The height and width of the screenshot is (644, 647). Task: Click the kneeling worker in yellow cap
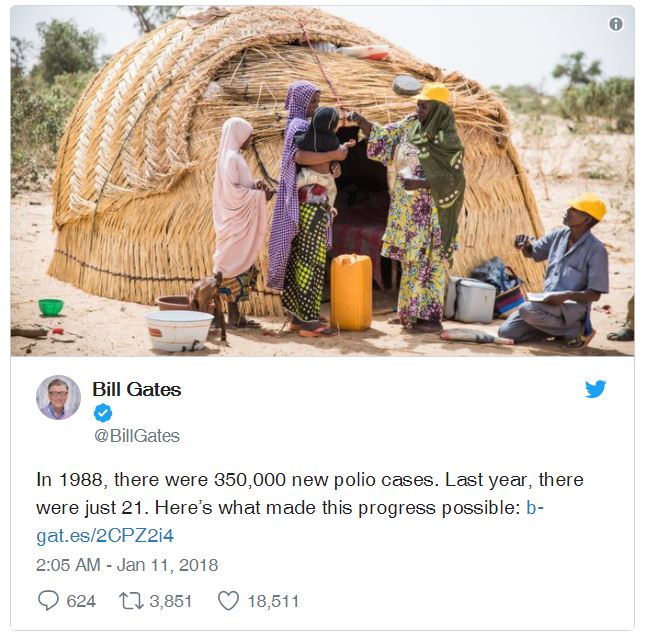coord(555,271)
